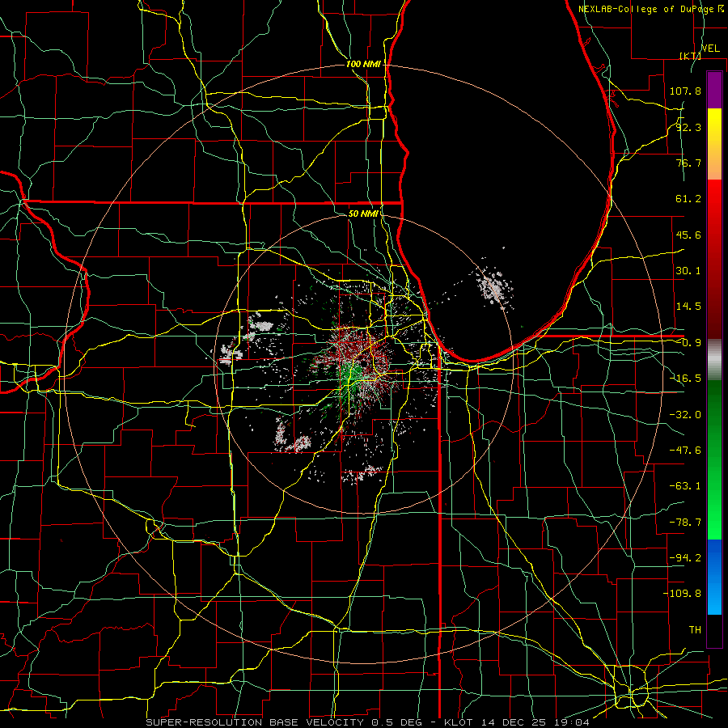The height and width of the screenshot is (728, 728).
Task: Click the yellow-orange segment of the color bar
Action: [714, 144]
